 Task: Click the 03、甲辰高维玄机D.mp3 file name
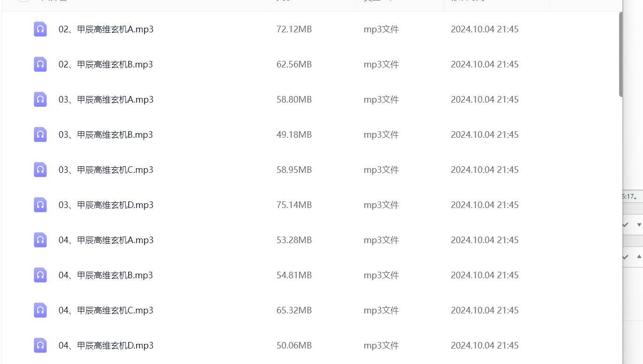tap(106, 205)
